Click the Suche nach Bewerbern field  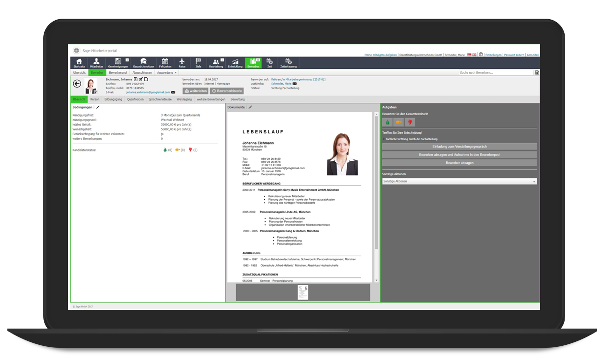coord(497,72)
